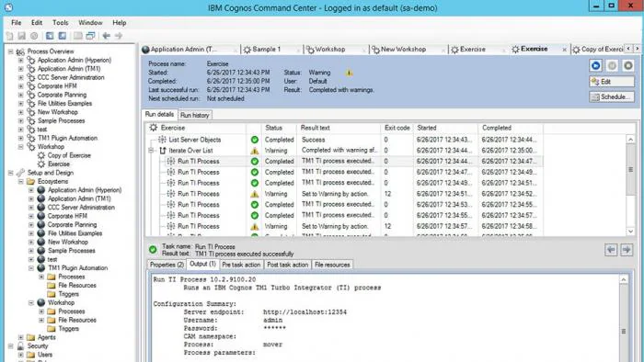This screenshot has width=644, height=362.
Task: Open the File menu
Action: [16, 23]
